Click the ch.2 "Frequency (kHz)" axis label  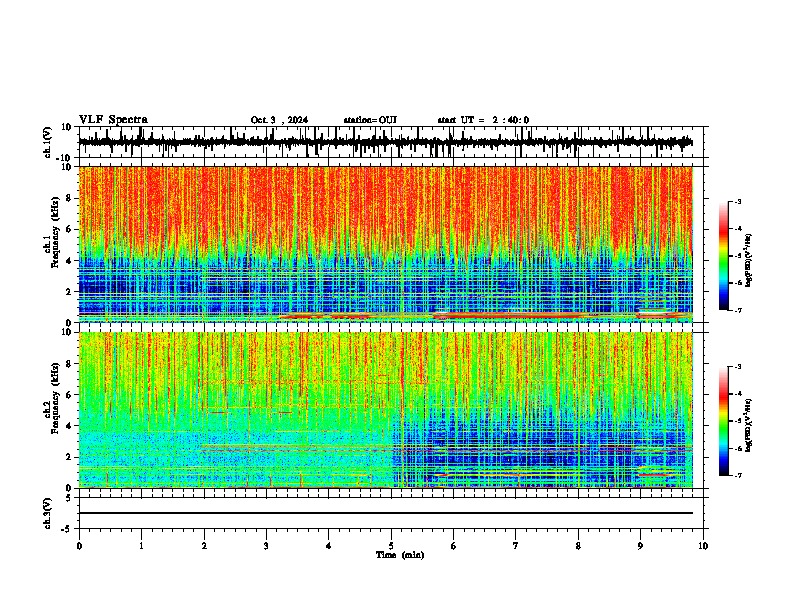(x=55, y=398)
